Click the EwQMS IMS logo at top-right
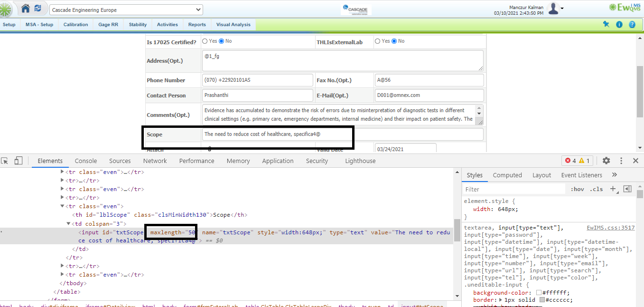 click(625, 7)
